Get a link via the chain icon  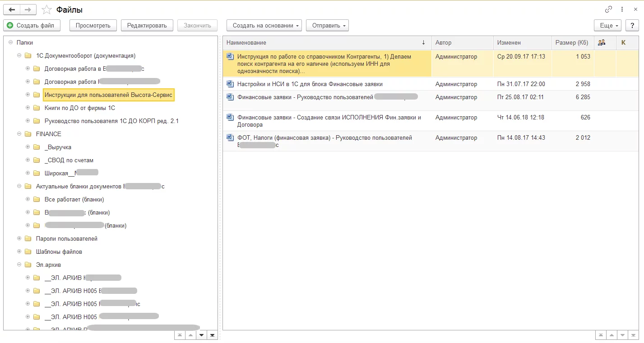(x=609, y=9)
